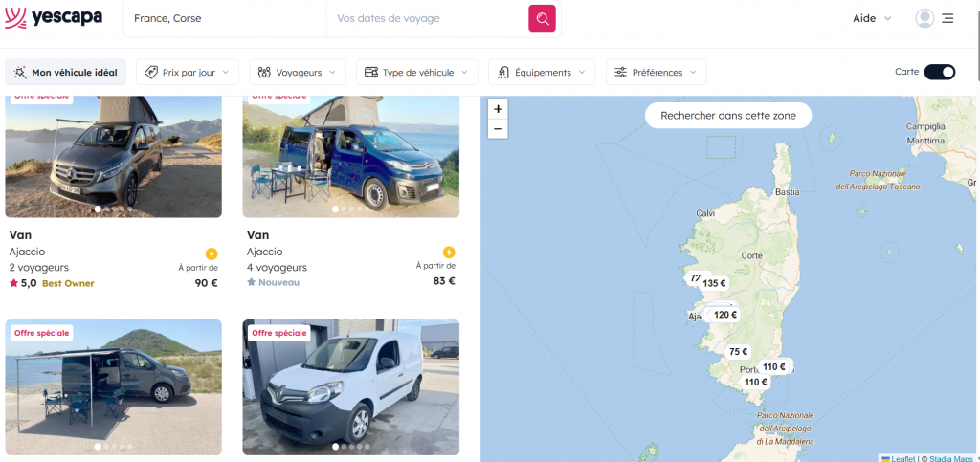Screen dimensions: 980x462
Task: Click the grey star beside Nouveau
Action: coord(252,282)
